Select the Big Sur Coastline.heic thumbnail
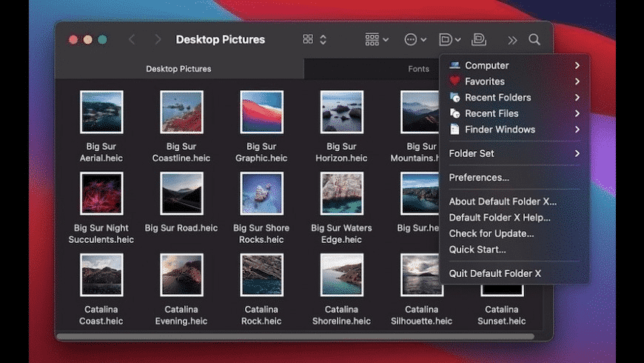Screen dimensions: 644x363 pyautogui.click(x=181, y=112)
